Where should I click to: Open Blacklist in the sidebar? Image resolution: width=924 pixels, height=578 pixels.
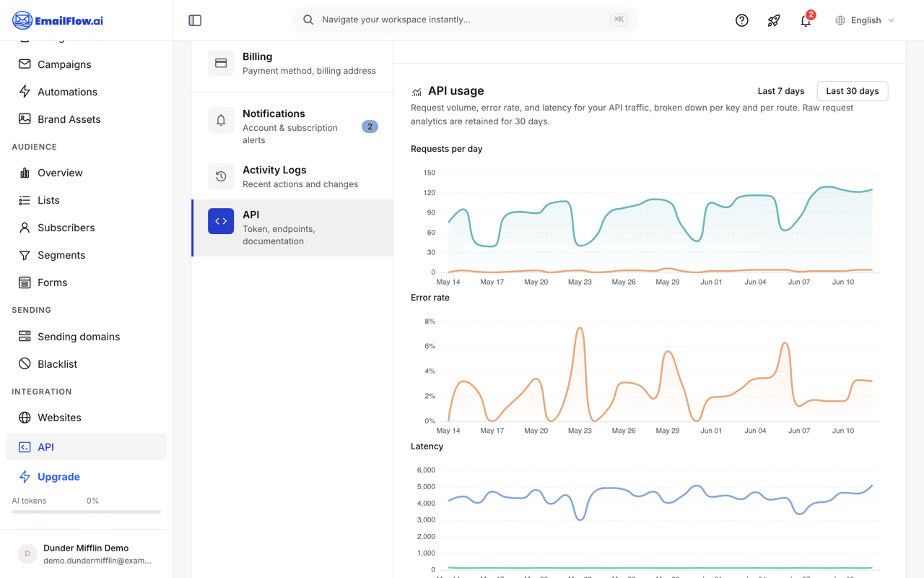(86, 364)
